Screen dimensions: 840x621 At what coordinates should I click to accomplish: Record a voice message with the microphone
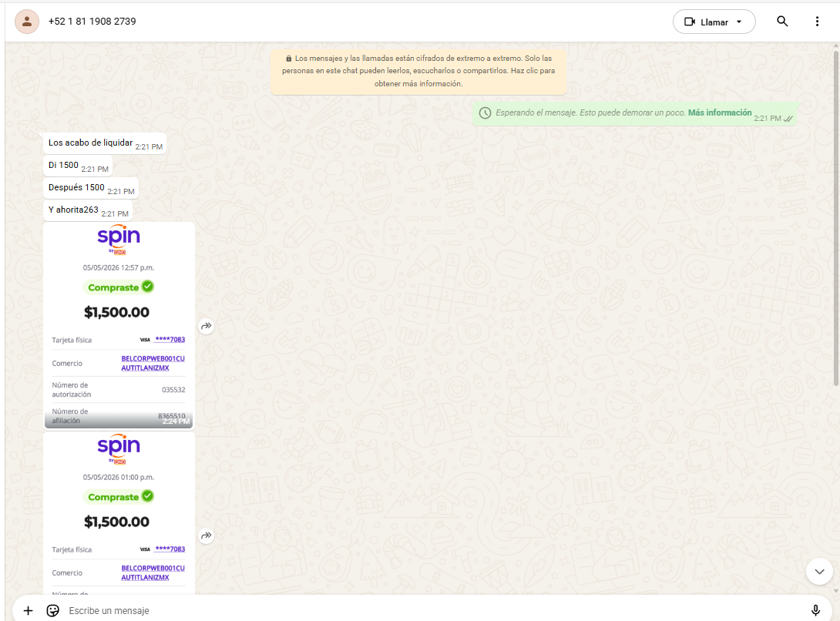(x=815, y=610)
